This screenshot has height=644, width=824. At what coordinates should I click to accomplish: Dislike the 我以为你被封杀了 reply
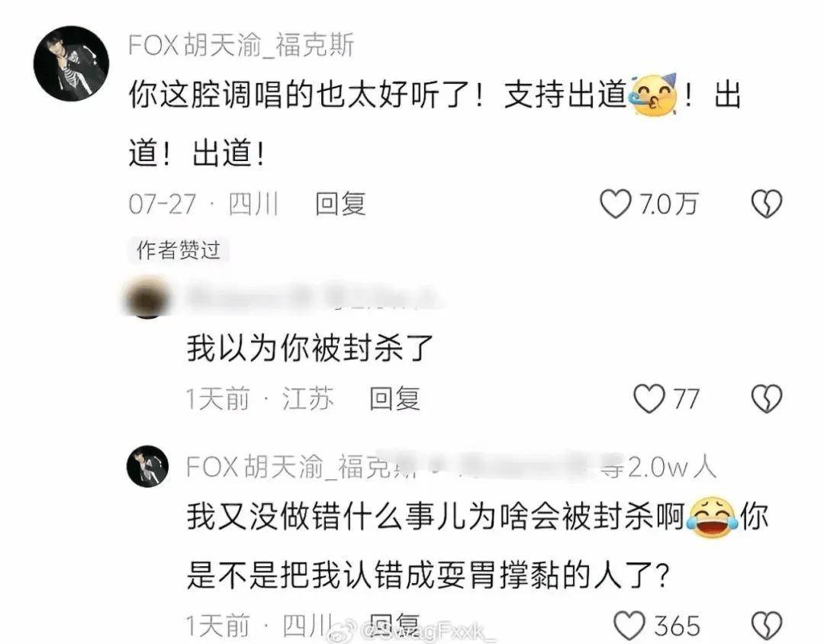click(767, 398)
